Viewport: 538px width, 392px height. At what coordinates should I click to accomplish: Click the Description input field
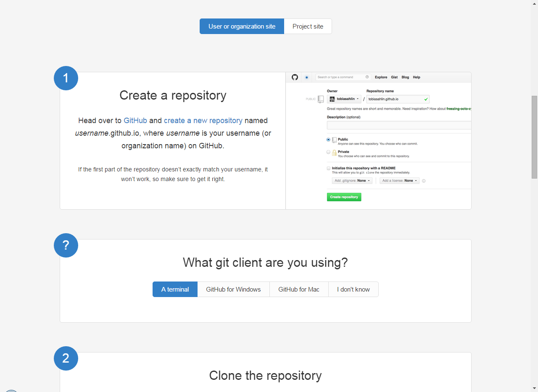tap(399, 125)
